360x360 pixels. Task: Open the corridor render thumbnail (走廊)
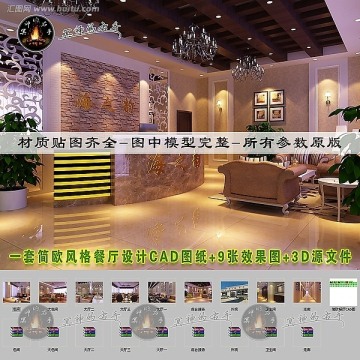click(307, 292)
